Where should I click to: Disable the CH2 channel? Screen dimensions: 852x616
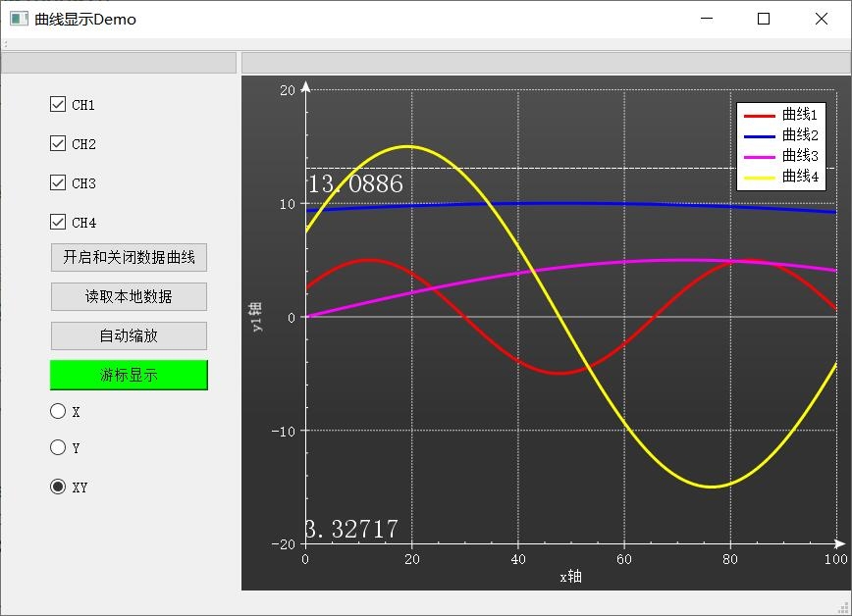tap(58, 143)
